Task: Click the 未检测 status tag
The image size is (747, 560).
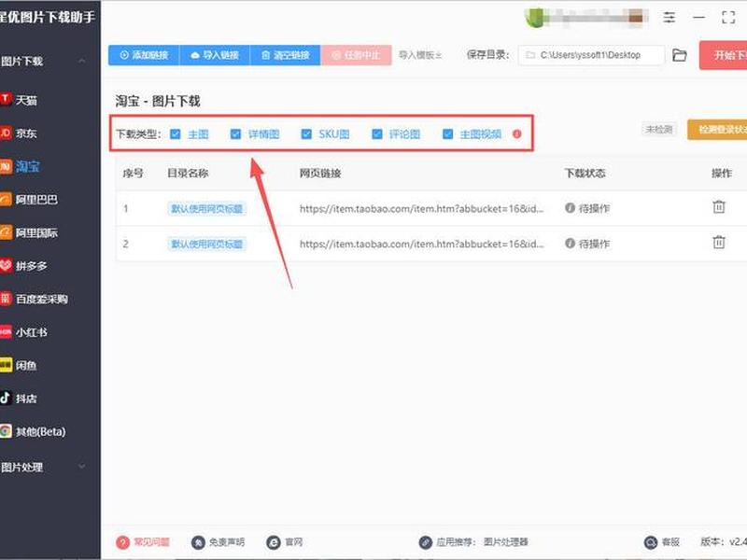Action: coord(659,129)
